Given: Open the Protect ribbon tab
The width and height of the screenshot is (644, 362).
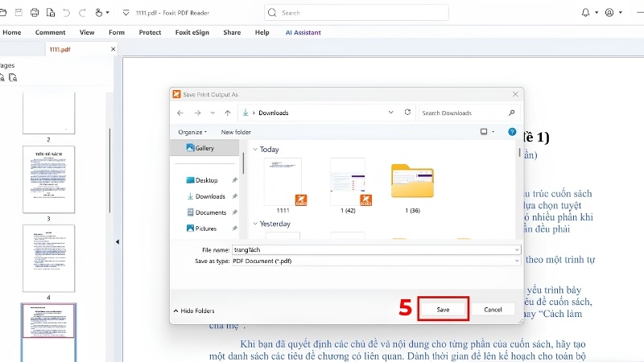Looking at the screenshot, I should 150,32.
